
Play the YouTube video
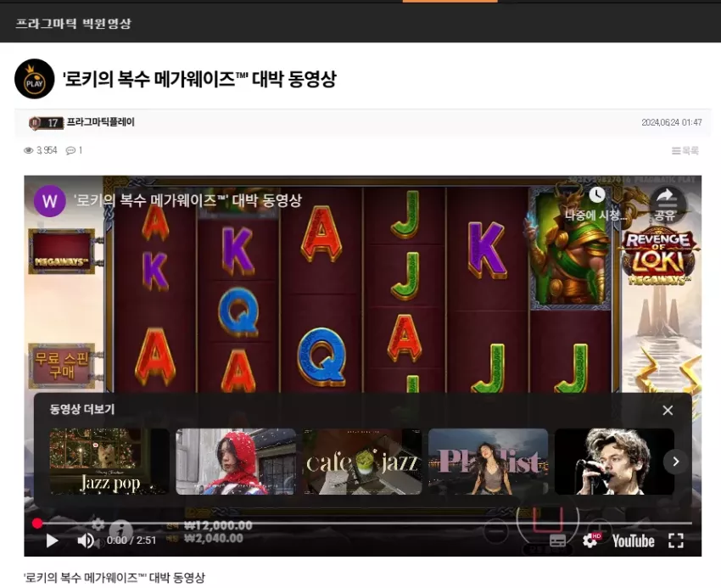pos(53,540)
